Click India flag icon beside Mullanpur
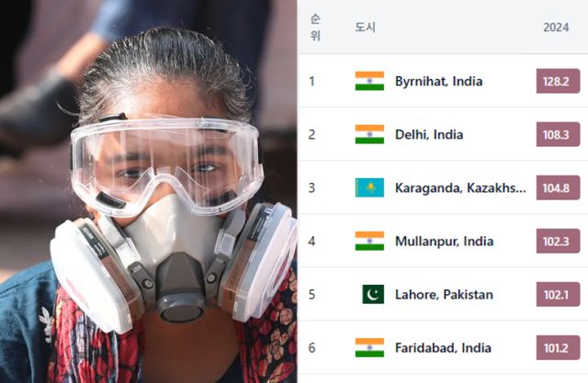This screenshot has height=383, width=588. [369, 241]
